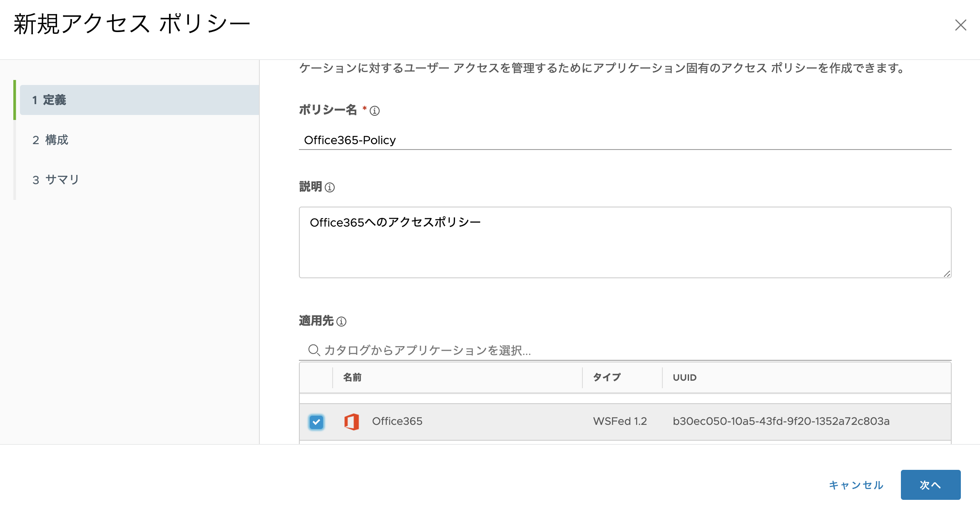Click the UUID value b30ec050-10a5-43fd
This screenshot has width=980, height=514.
(781, 421)
